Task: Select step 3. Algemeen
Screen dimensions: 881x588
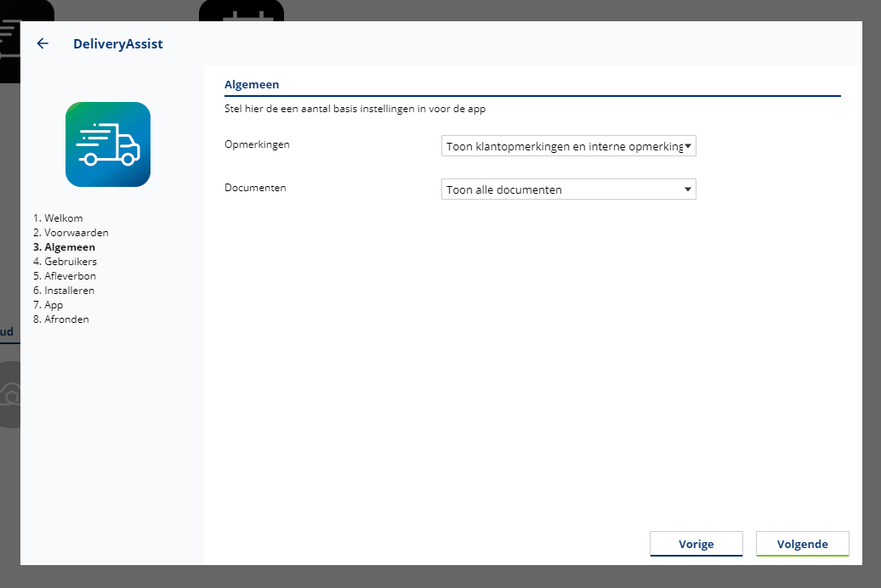Action: (64, 247)
